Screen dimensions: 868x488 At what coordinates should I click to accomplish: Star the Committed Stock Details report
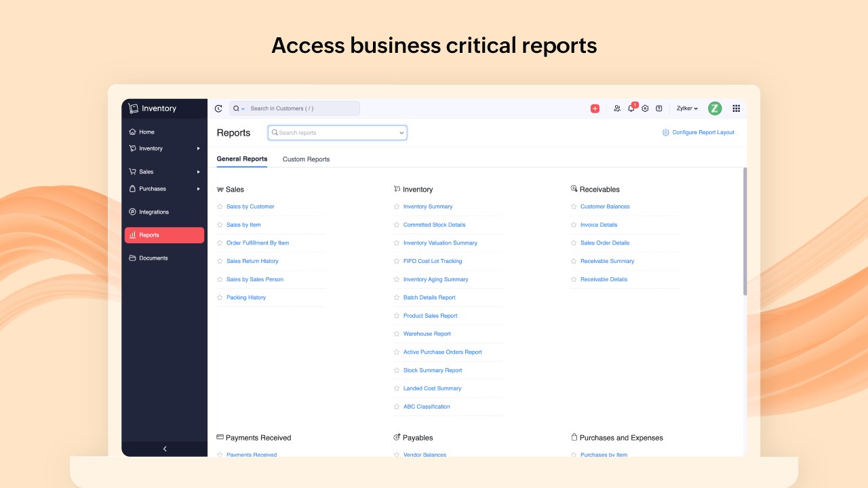[397, 225]
